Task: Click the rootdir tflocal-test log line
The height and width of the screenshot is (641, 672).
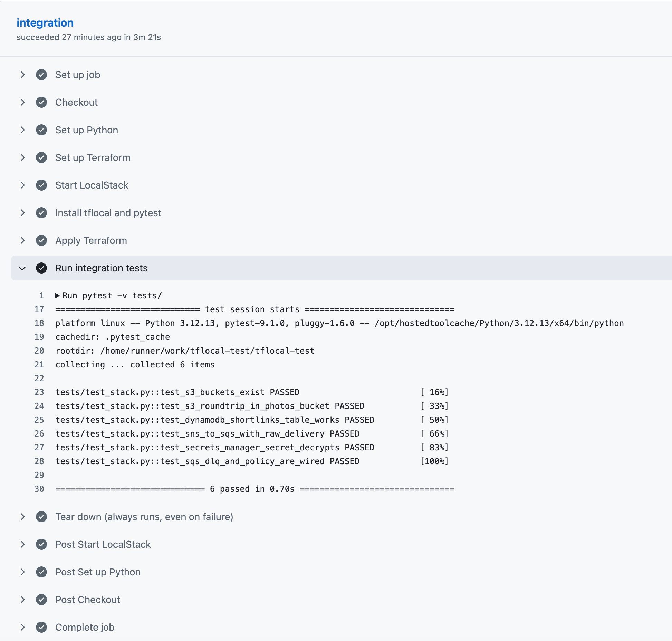Action: click(x=185, y=351)
